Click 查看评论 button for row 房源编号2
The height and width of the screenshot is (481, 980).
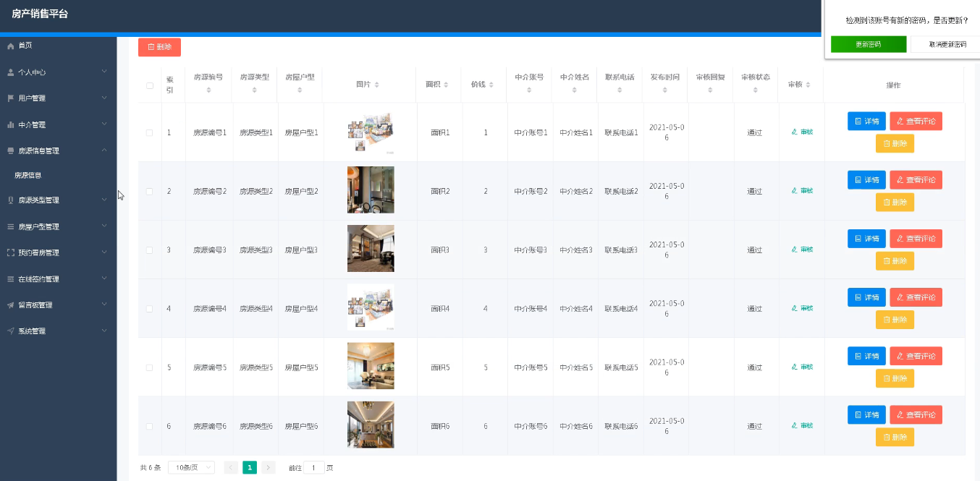(916, 179)
